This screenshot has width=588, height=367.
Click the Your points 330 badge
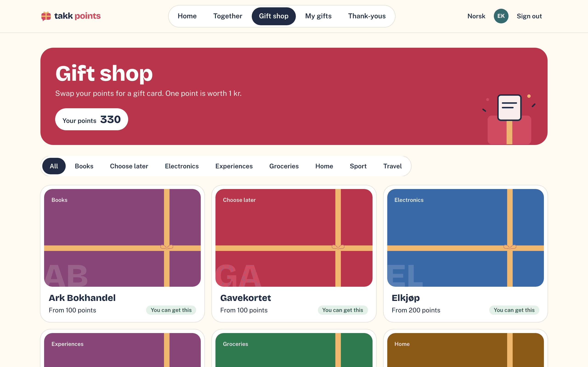pos(92,119)
